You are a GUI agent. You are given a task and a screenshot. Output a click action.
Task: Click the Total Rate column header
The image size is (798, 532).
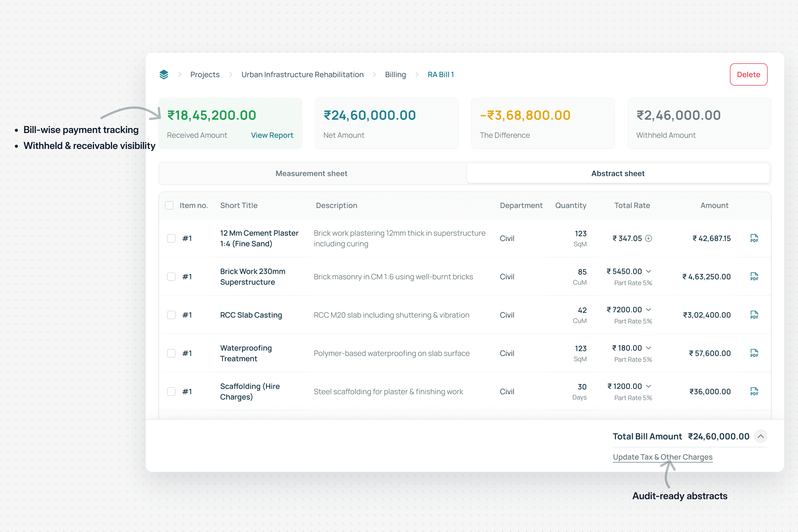pyautogui.click(x=632, y=205)
